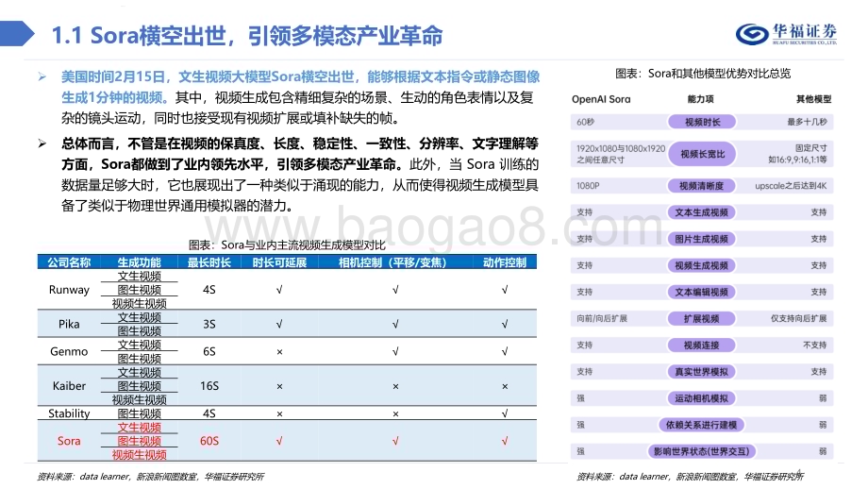The image size is (868, 489).
Task: Click Sora's red check under 动作控制
Action: click(x=505, y=442)
